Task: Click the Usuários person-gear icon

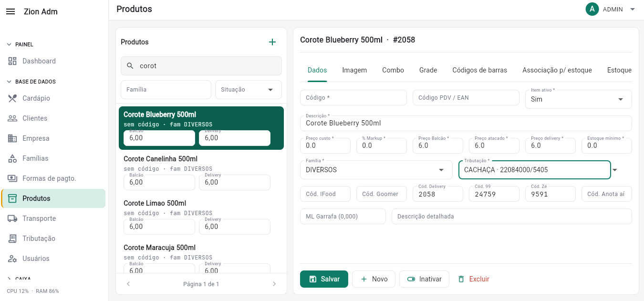Action: [x=12, y=259]
